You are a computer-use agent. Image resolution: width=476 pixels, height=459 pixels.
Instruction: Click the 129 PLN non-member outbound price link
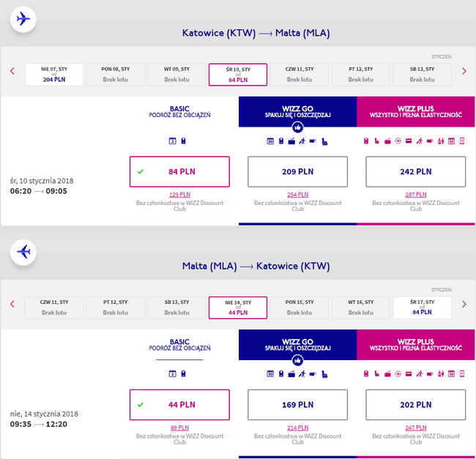179,195
